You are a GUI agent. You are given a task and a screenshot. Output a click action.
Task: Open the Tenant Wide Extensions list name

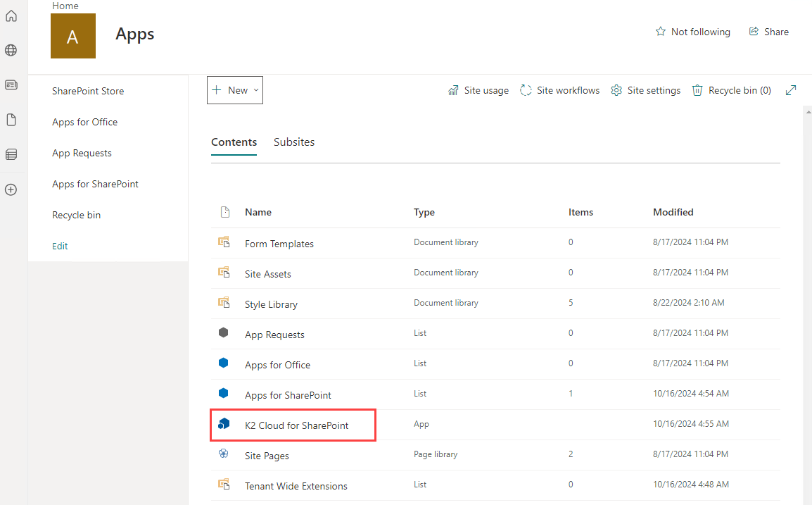tap(296, 486)
